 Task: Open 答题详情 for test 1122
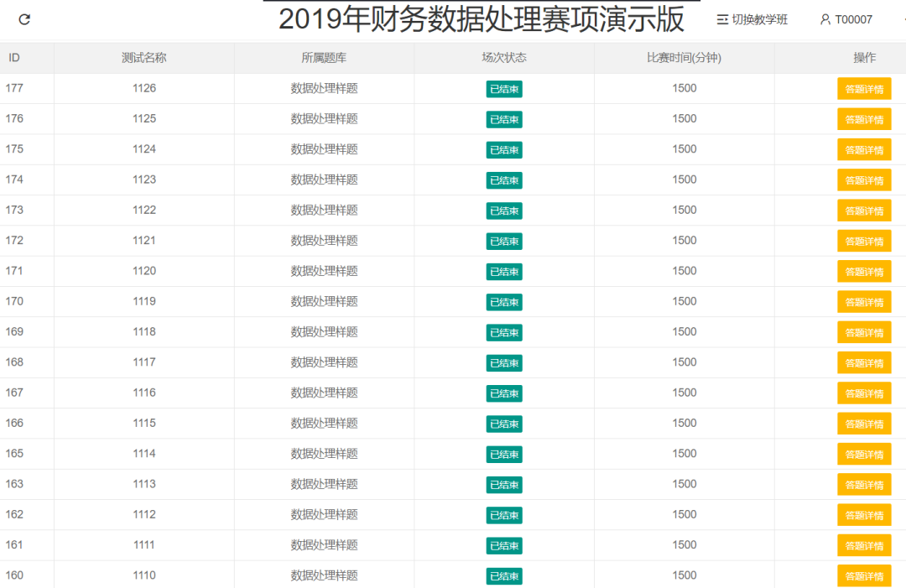864,211
